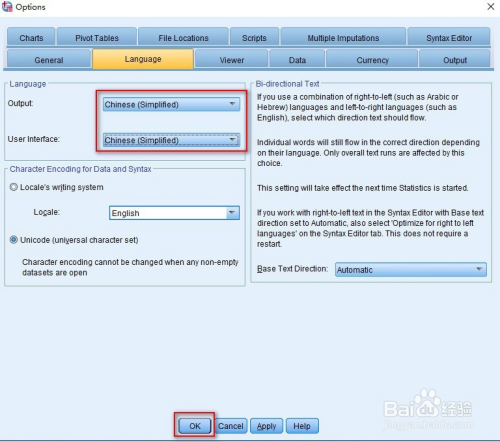Select Unicode universal character set option
Screen dimensions: 500x442
click(x=14, y=240)
